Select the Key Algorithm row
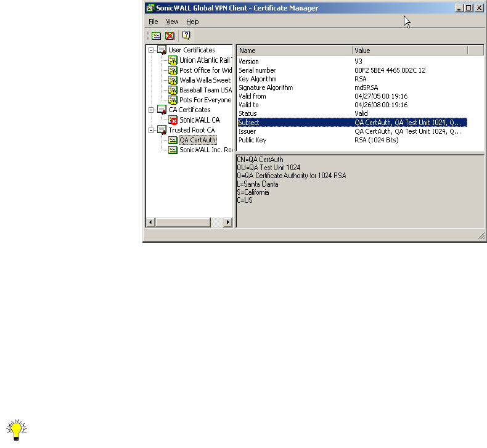487x448 pixels. (353, 79)
